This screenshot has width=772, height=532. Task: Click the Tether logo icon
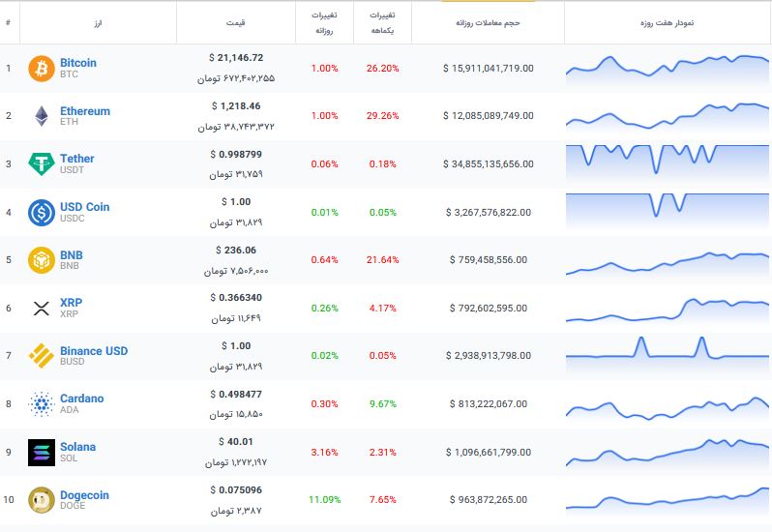(x=42, y=163)
